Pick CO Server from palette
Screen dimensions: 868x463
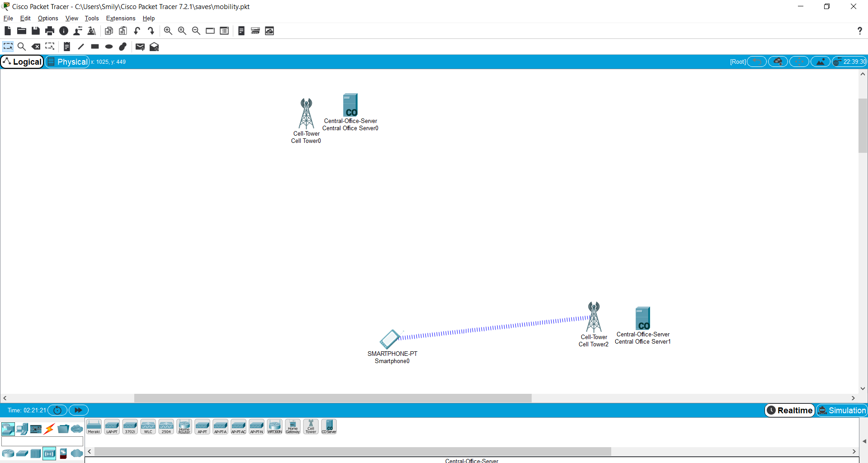pyautogui.click(x=329, y=427)
